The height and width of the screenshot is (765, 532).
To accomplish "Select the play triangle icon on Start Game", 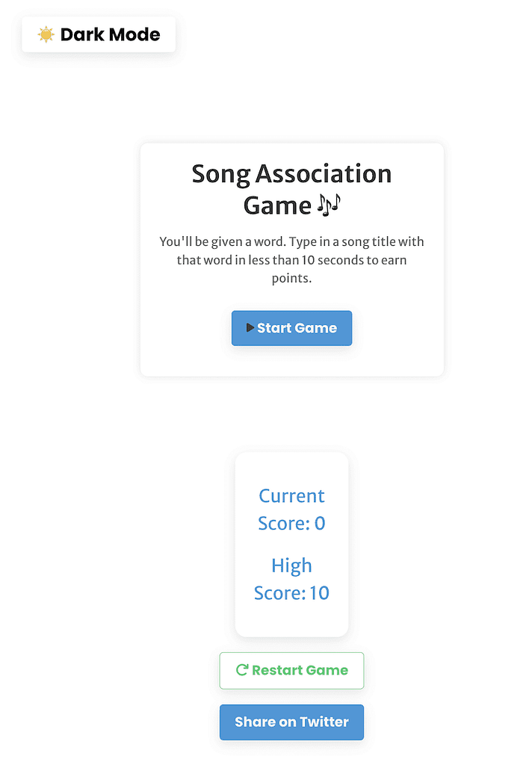I will pyautogui.click(x=250, y=328).
